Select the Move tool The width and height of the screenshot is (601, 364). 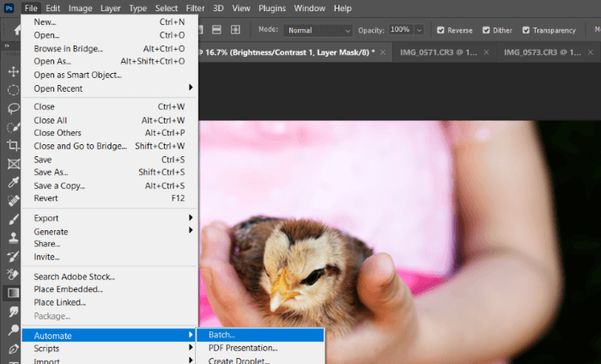pyautogui.click(x=13, y=70)
